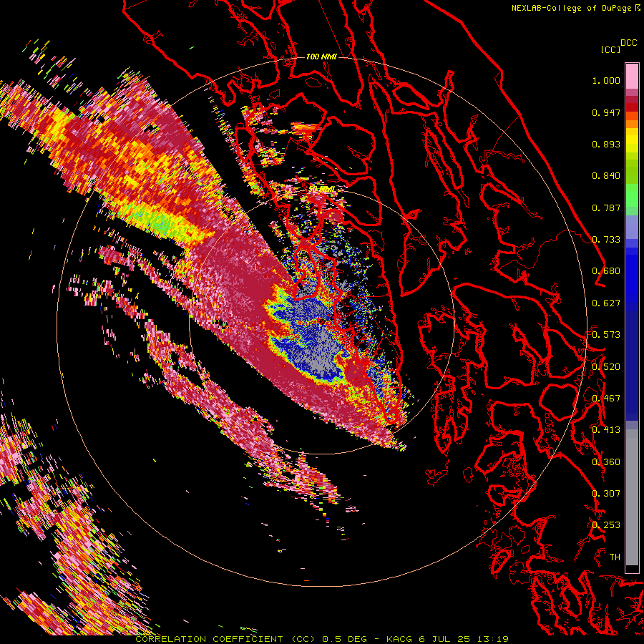The width and height of the screenshot is (644, 644).
Task: Click the 0.360 value on the color scale
Action: (x=606, y=462)
